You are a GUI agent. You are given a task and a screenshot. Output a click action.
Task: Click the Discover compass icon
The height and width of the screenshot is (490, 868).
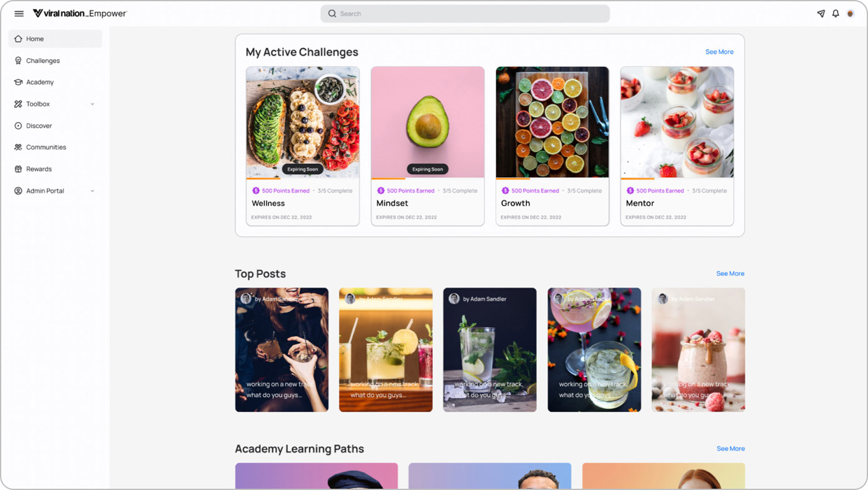tap(18, 126)
